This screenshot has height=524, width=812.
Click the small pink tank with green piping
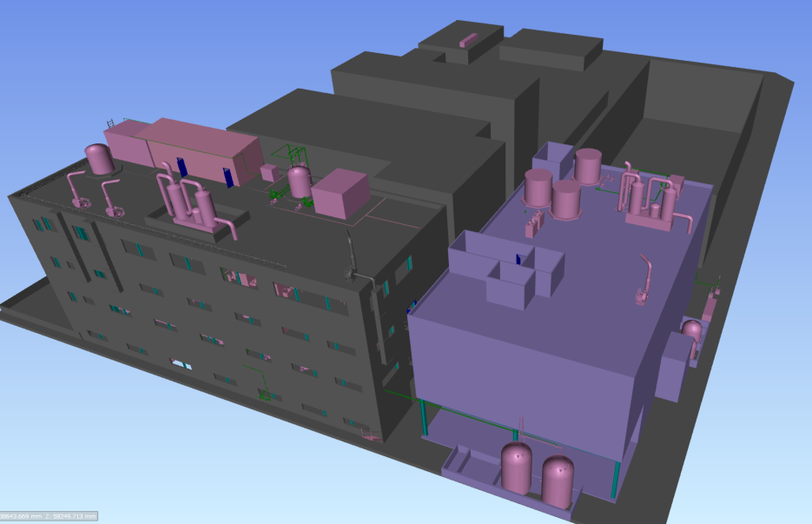[299, 182]
